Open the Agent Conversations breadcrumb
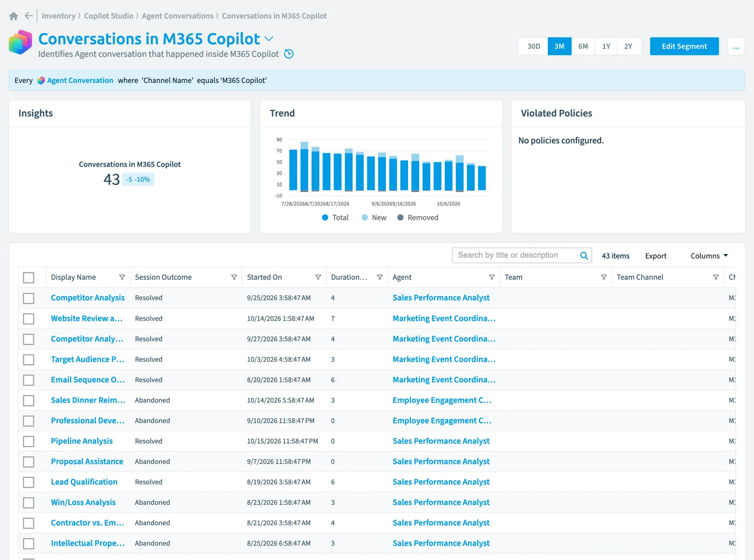Image resolution: width=754 pixels, height=560 pixels. click(x=178, y=16)
